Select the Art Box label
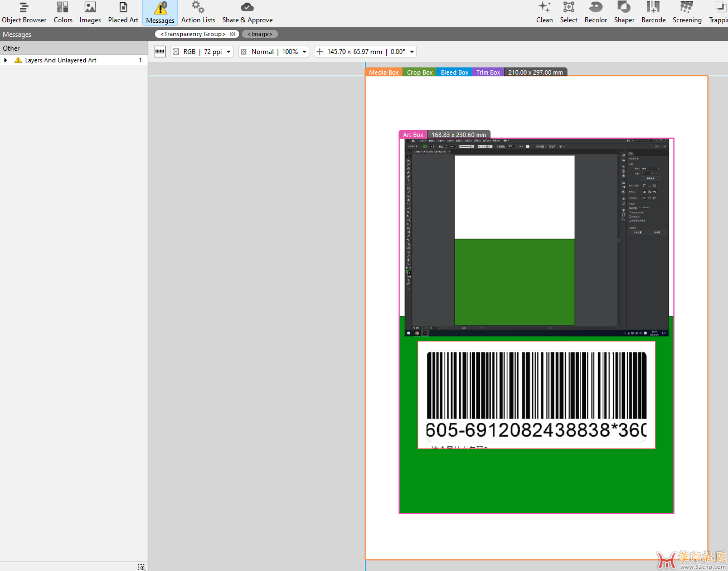This screenshot has height=571, width=728. (413, 135)
